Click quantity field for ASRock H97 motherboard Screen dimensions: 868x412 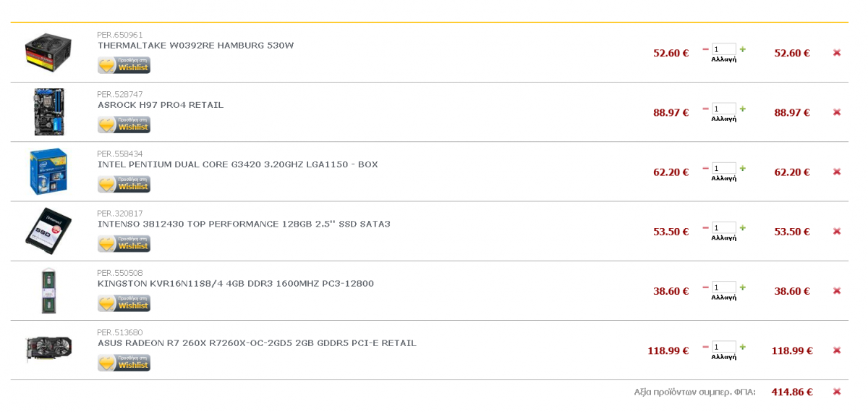(724, 109)
